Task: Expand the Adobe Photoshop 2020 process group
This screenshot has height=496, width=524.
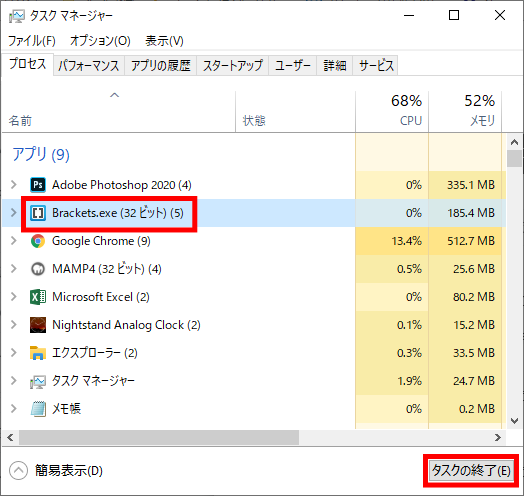Action: coord(14,184)
